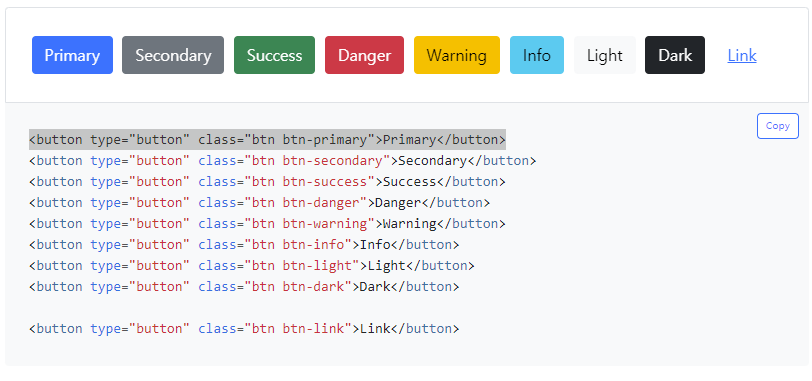Click the gray Secondary button

pos(173,55)
